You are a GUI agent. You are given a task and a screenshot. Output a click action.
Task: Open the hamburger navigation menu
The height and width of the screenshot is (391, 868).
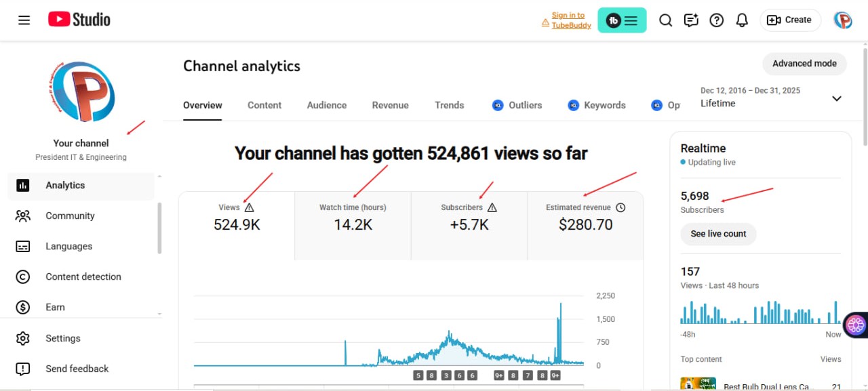point(24,20)
